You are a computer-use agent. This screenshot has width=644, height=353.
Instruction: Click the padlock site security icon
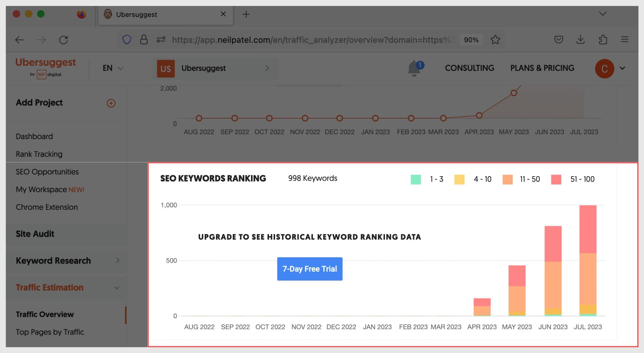[144, 40]
